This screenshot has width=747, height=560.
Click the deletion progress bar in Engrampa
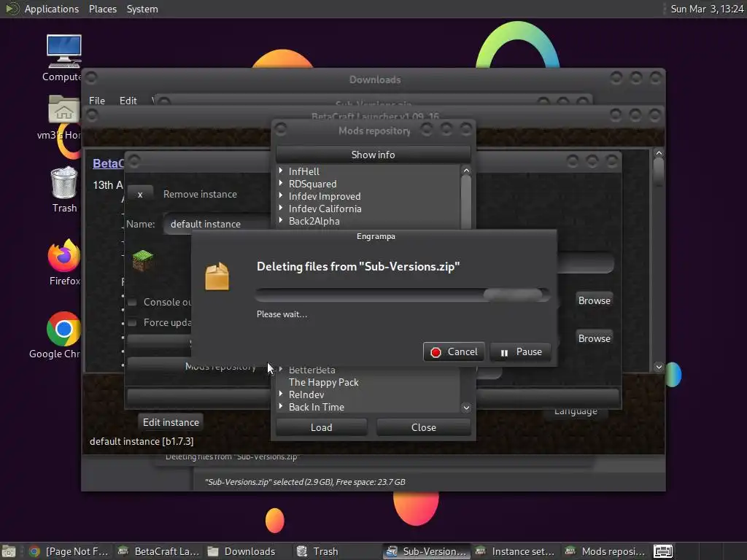pyautogui.click(x=403, y=295)
